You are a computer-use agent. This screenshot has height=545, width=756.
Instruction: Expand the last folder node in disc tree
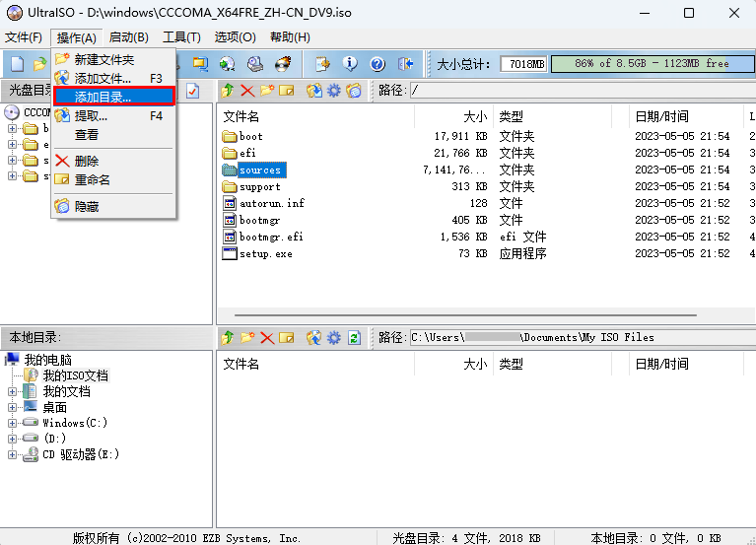pyautogui.click(x=12, y=175)
